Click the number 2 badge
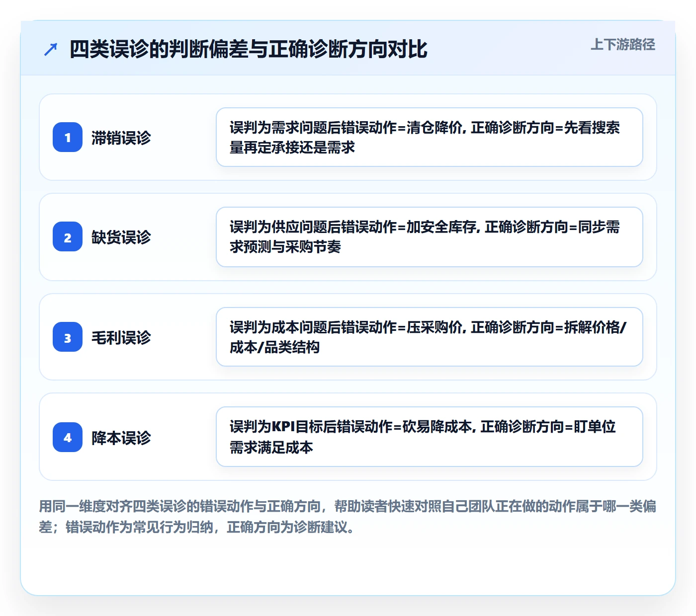696x616 pixels. tap(68, 236)
